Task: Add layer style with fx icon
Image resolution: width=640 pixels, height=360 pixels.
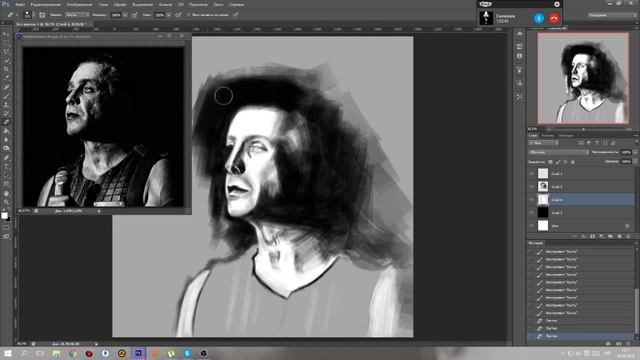Action: click(584, 236)
